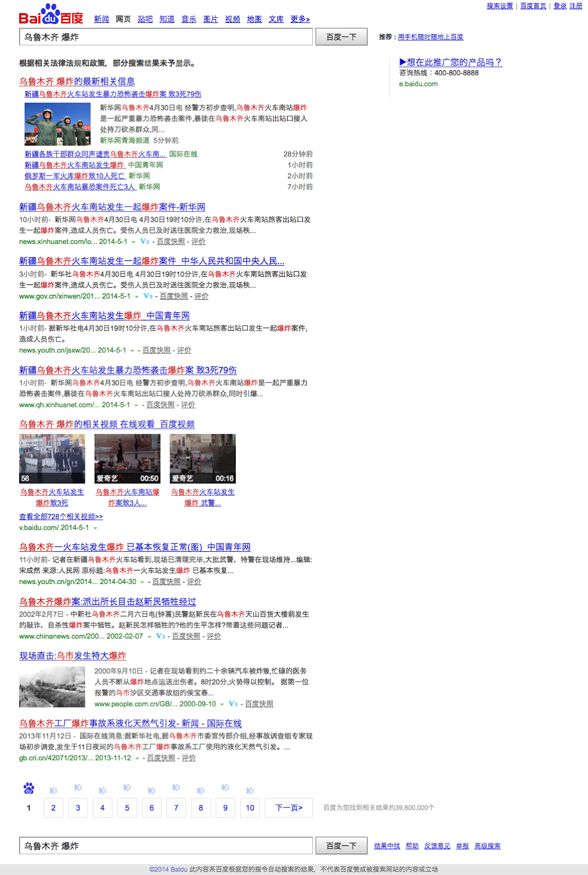
Task: Open the 知道 tab
Action: 167,19
